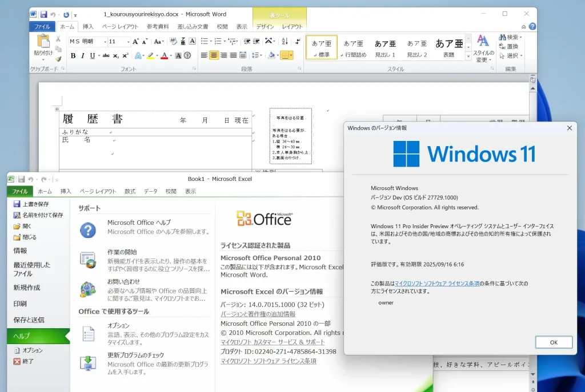The width and height of the screenshot is (585, 392).
Task: Expand the Quick Access Toolbar customize dropdown
Action: [x=75, y=15]
